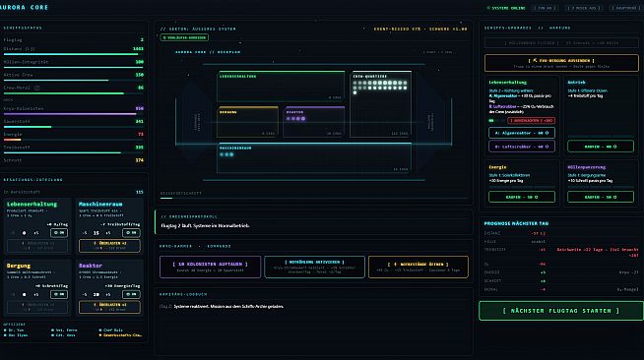Select the Lebenserhaltung room on deck plan
This screenshot has height=360, width=644.
click(x=281, y=87)
